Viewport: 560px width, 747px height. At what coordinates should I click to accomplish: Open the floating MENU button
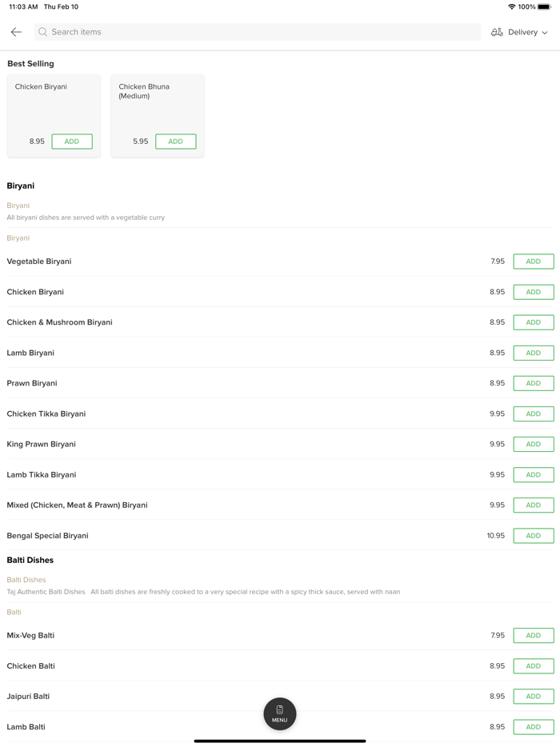point(280,713)
